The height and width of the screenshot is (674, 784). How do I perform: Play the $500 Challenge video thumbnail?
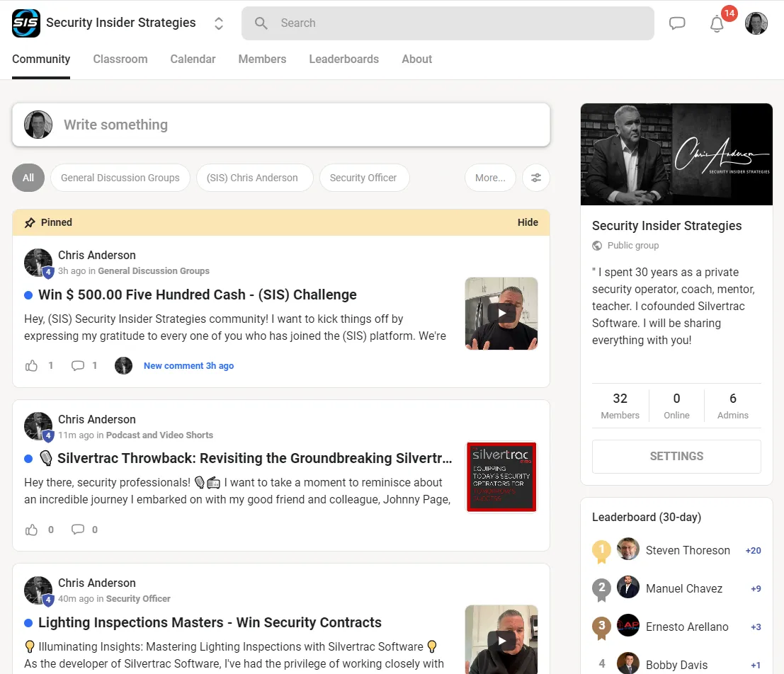tap(501, 314)
